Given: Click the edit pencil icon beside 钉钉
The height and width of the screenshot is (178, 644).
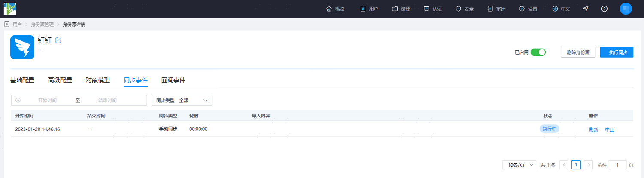Looking at the screenshot, I should [x=58, y=40].
